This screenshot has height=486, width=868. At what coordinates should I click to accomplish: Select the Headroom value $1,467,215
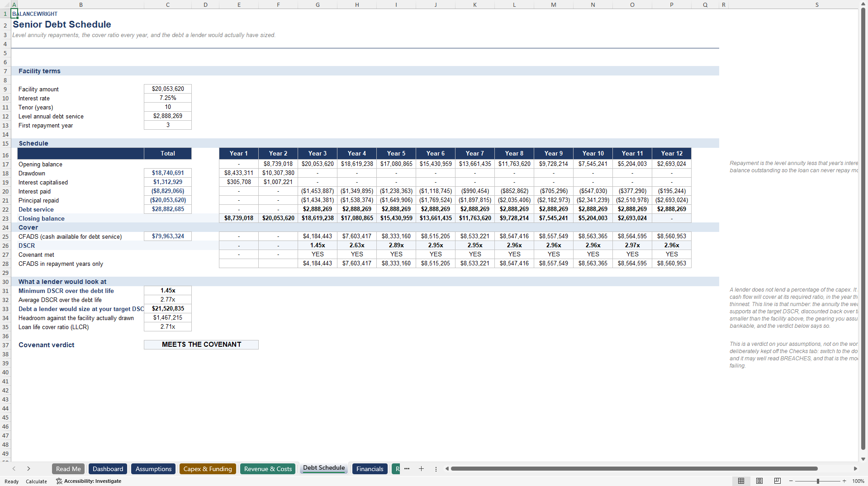(x=168, y=318)
